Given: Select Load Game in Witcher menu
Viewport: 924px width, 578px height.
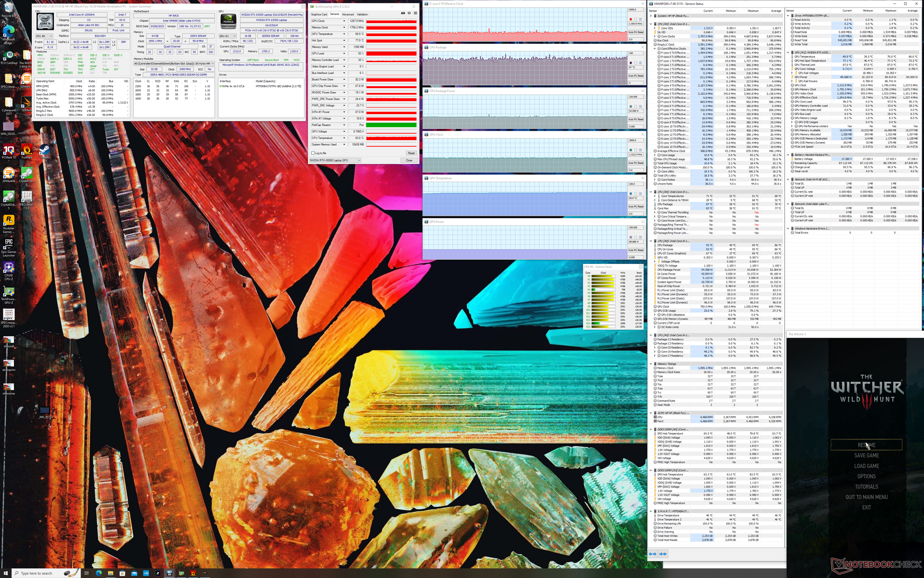Looking at the screenshot, I should (866, 466).
